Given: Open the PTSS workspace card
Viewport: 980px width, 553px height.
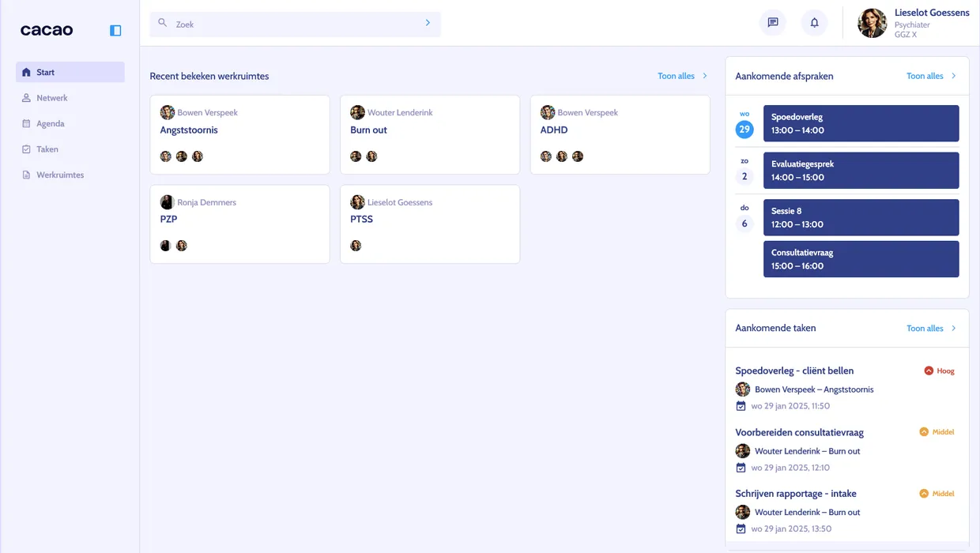Looking at the screenshot, I should pyautogui.click(x=430, y=224).
